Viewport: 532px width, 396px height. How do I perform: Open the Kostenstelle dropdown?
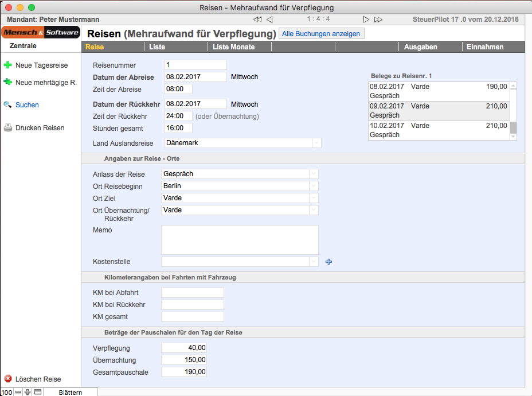(314, 262)
